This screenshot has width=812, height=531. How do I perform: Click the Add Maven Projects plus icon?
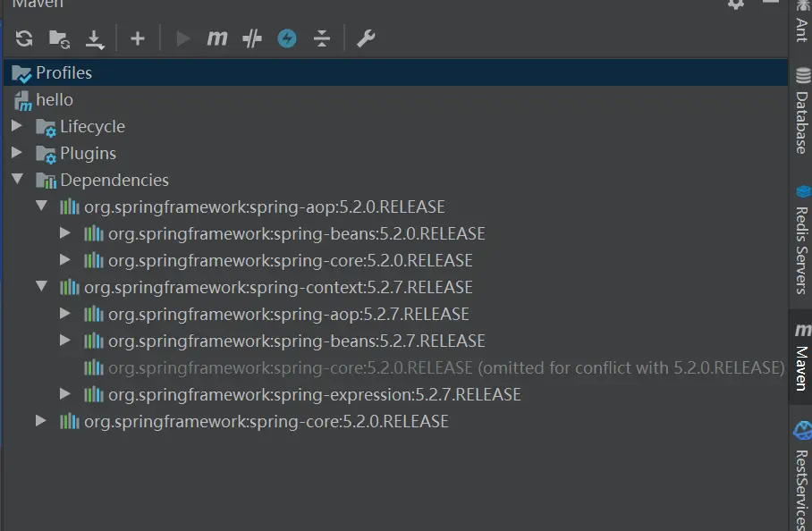138,38
